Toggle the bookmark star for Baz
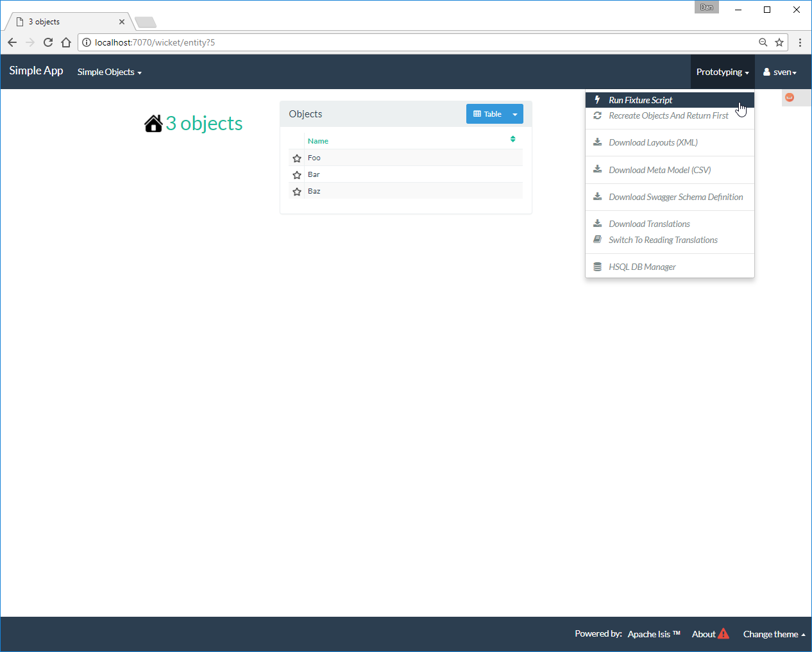The height and width of the screenshot is (652, 812). 297,192
